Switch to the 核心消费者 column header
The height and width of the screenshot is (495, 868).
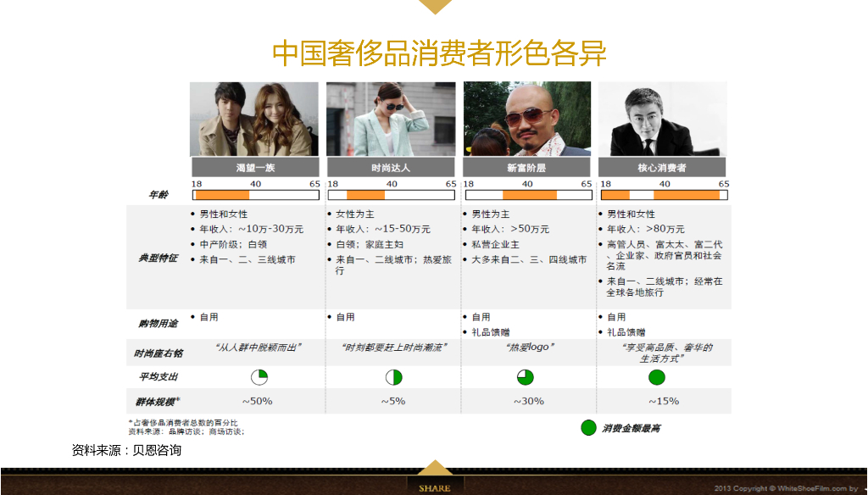pyautogui.click(x=663, y=167)
